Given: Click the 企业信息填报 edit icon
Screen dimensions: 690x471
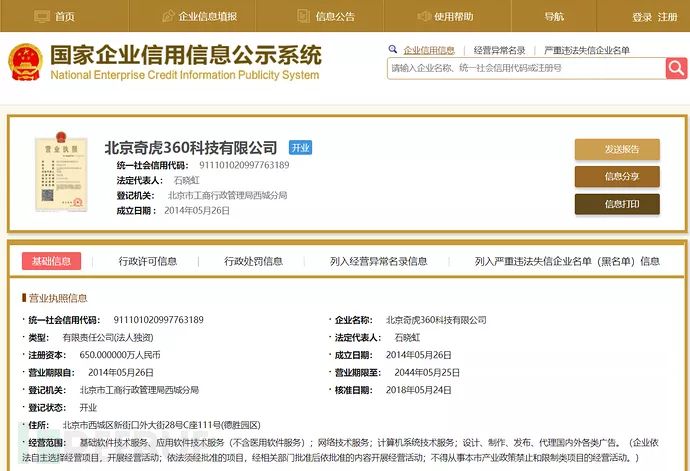Looking at the screenshot, I should pyautogui.click(x=168, y=16).
